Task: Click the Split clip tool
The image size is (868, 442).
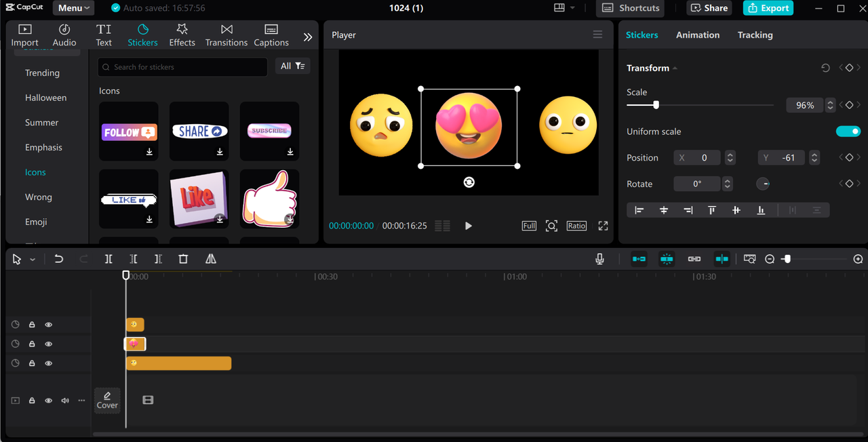Action: click(x=108, y=259)
